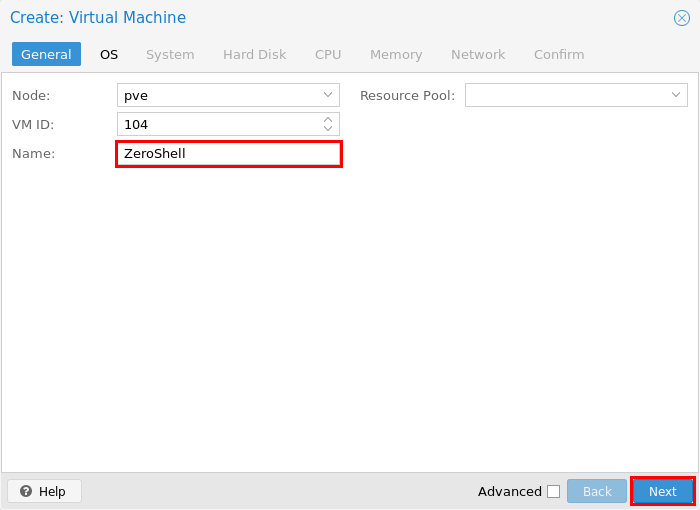Close the Create Virtual Machine dialog

682,18
